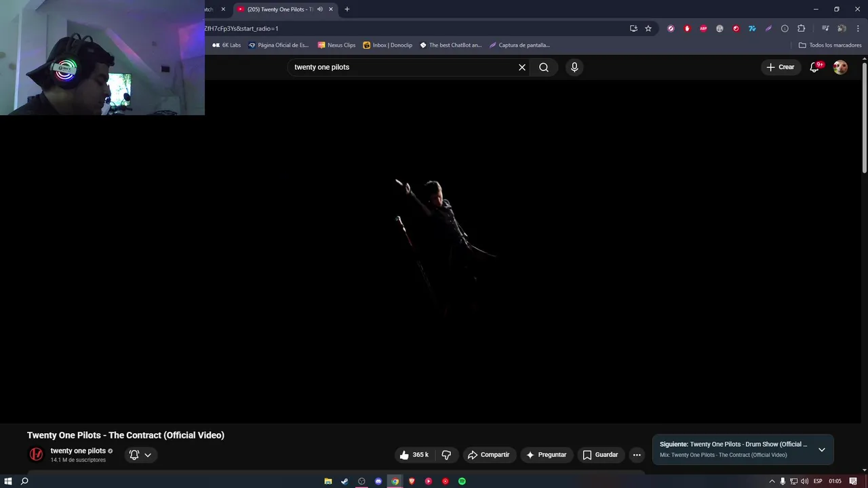Viewport: 868px width, 488px height.
Task: Open Steam from taskbar
Action: [344, 481]
